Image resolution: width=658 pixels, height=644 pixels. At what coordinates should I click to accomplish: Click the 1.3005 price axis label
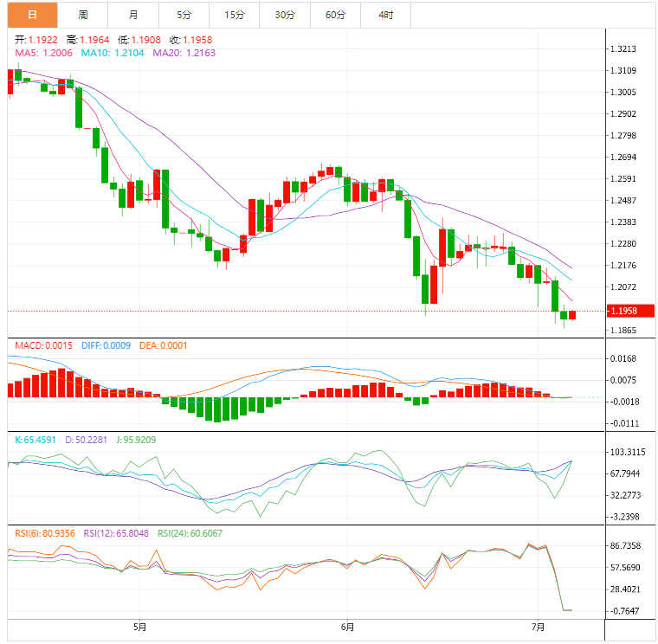(623, 93)
